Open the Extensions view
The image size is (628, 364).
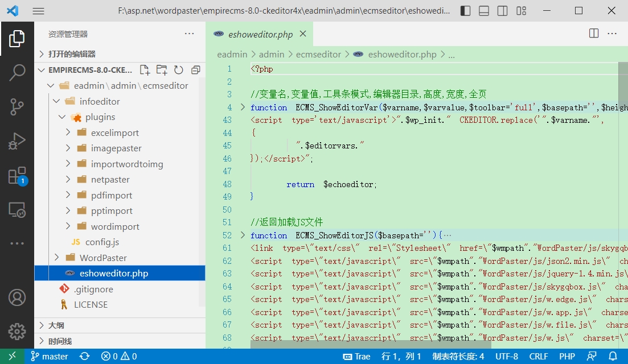tap(17, 175)
